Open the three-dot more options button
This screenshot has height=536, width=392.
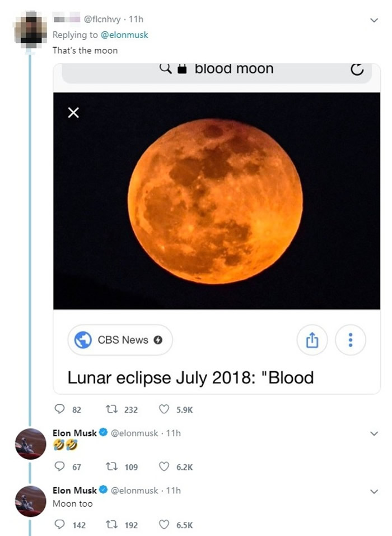pos(351,340)
